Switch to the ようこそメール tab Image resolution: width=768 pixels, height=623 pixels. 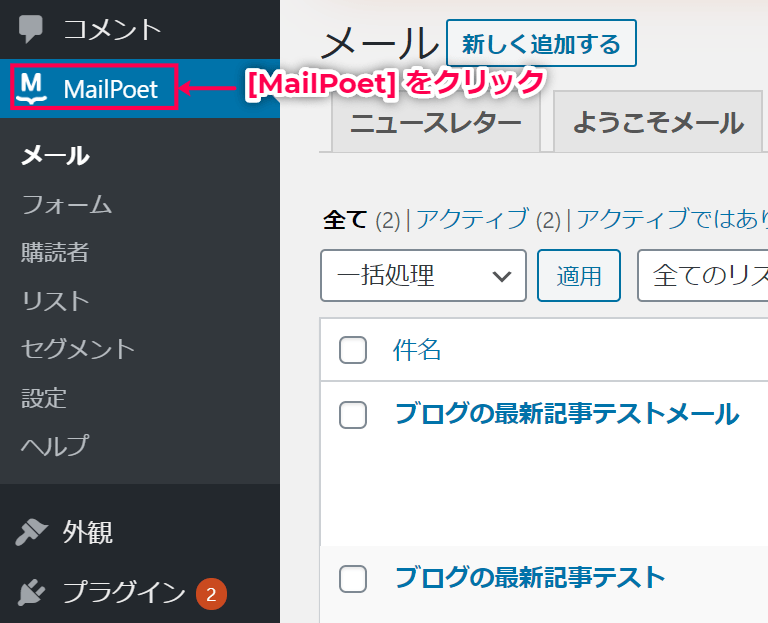pyautogui.click(x=658, y=122)
